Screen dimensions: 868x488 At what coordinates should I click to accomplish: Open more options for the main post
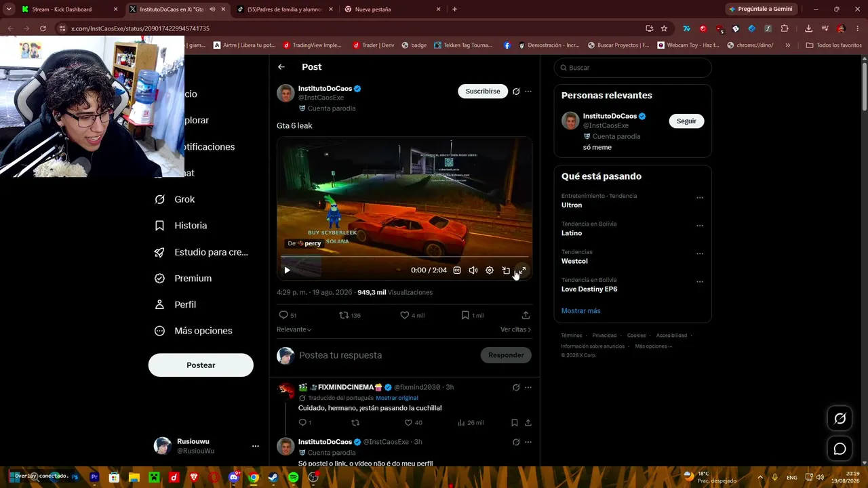click(528, 91)
